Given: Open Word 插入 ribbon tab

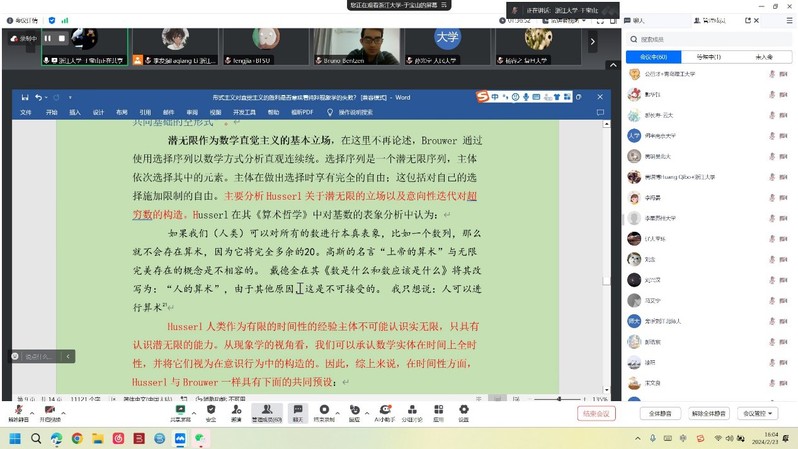Looking at the screenshot, I should (75, 113).
